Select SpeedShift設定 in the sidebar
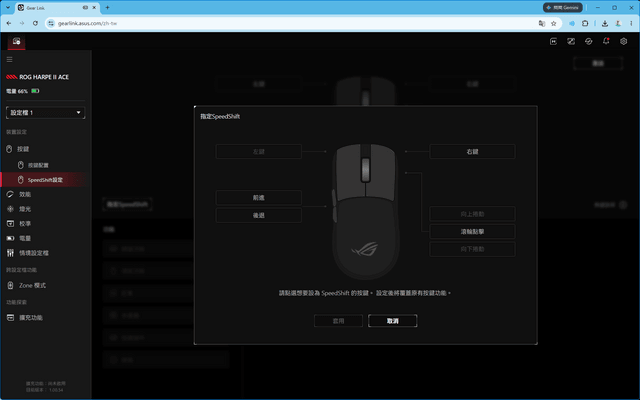 click(x=45, y=180)
